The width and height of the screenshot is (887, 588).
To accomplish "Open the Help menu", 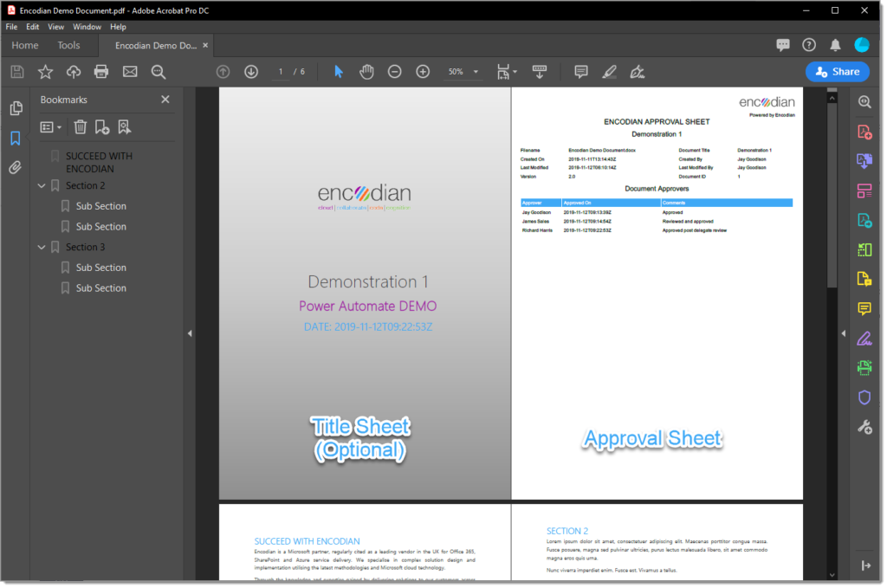I will click(x=118, y=27).
